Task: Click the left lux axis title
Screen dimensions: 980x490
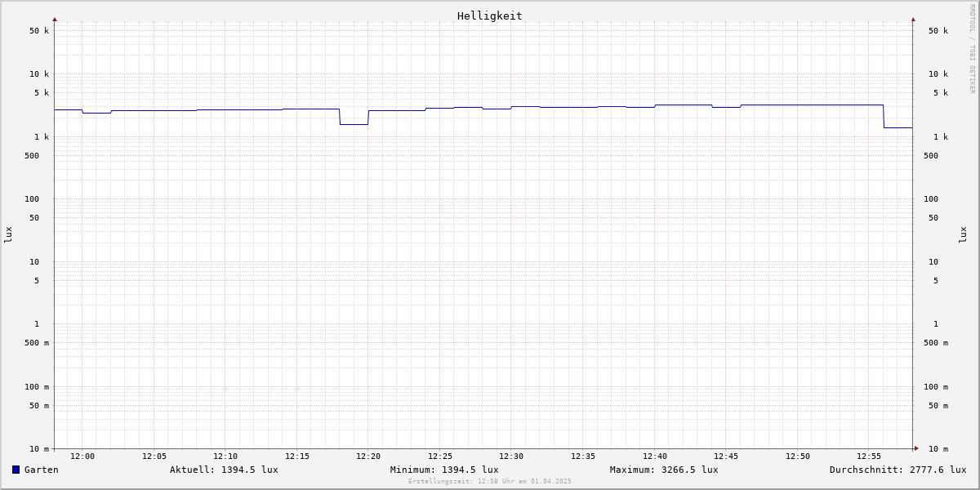Action: point(8,235)
